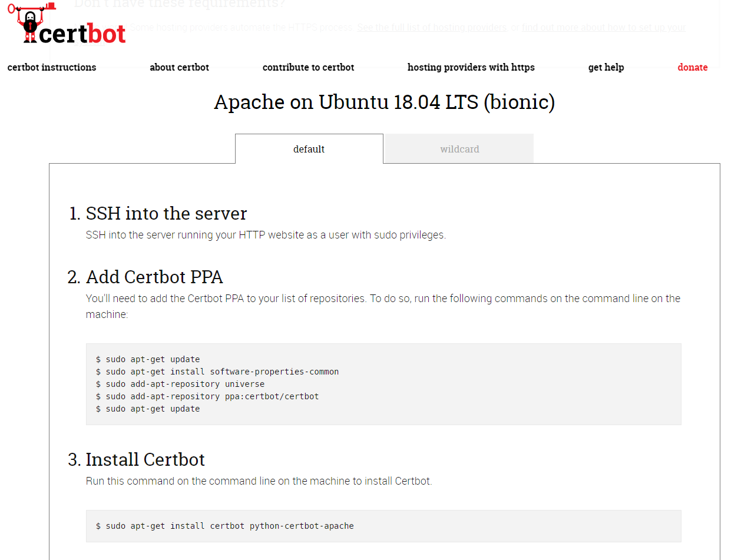The height and width of the screenshot is (560, 751).
Task: Click install certbot python-certbot-apache command
Action: [x=225, y=526]
